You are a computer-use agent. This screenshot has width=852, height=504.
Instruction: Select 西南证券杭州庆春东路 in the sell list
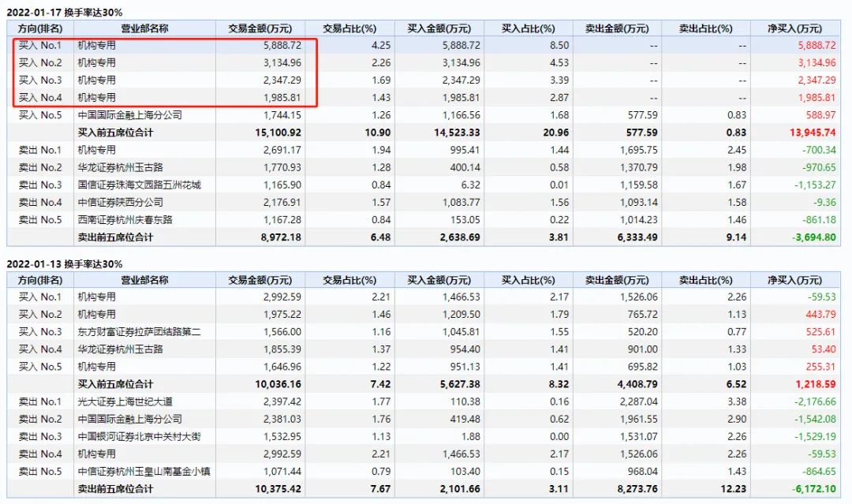coord(125,219)
